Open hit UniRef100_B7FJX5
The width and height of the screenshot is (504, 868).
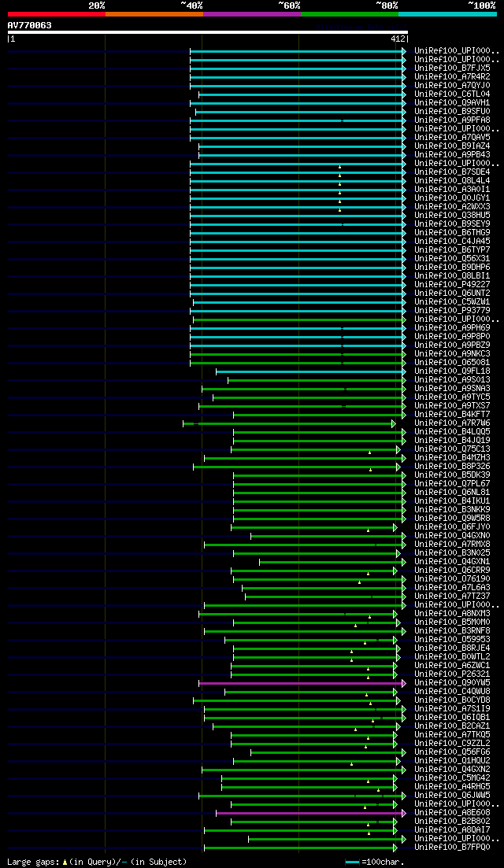pos(452,68)
